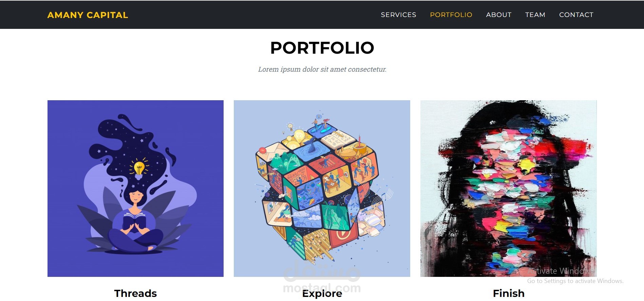Click the lightbulb in the Threads illustration
Screen dimensions: 644x301
[x=139, y=169]
